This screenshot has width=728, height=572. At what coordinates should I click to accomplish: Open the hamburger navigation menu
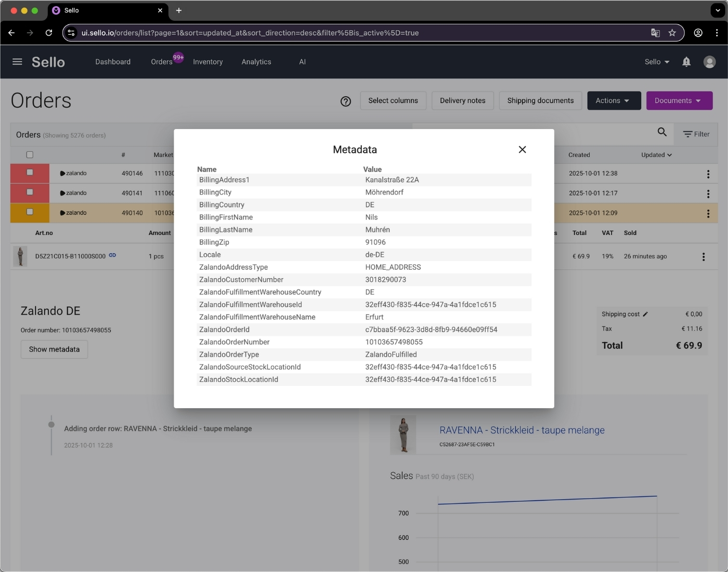tap(17, 61)
